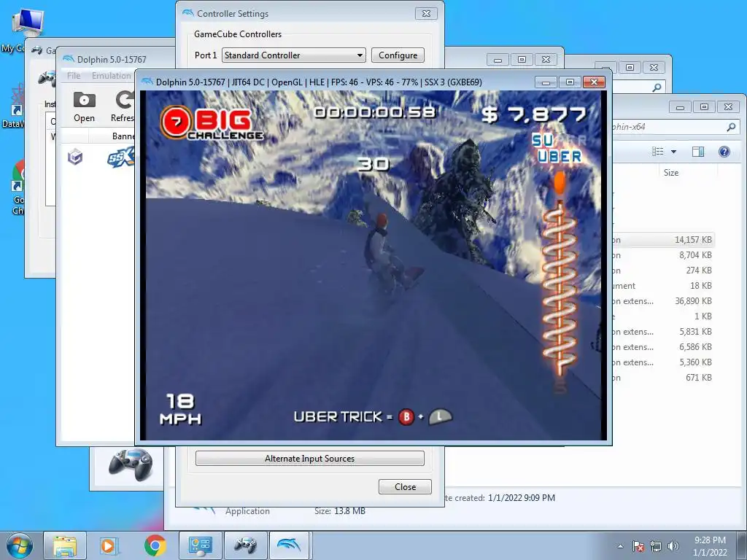This screenshot has width=747, height=560.
Task: Select the SSX 3 banner in game list
Action: [x=121, y=157]
